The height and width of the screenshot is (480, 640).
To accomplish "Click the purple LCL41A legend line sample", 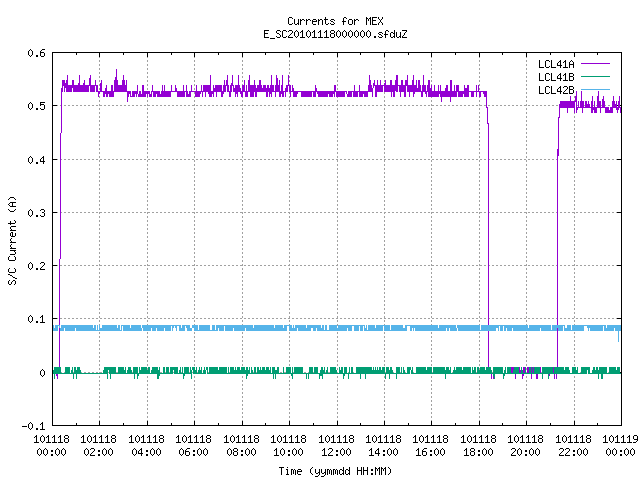I will [x=595, y=64].
